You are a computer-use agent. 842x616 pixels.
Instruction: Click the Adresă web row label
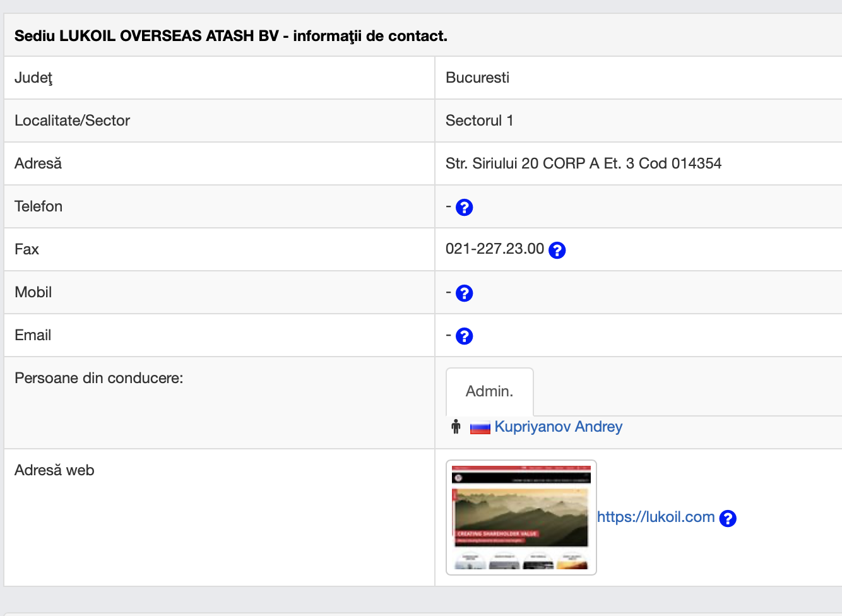coord(54,470)
